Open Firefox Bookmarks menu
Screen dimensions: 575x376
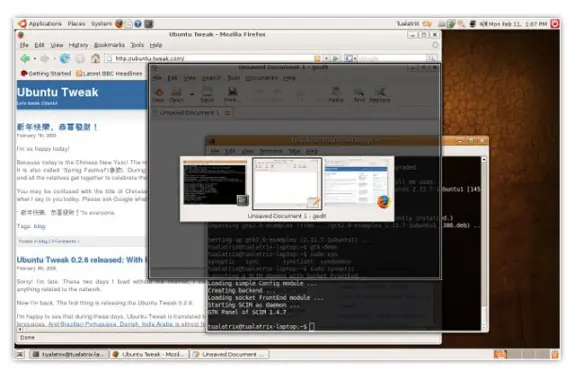point(109,45)
